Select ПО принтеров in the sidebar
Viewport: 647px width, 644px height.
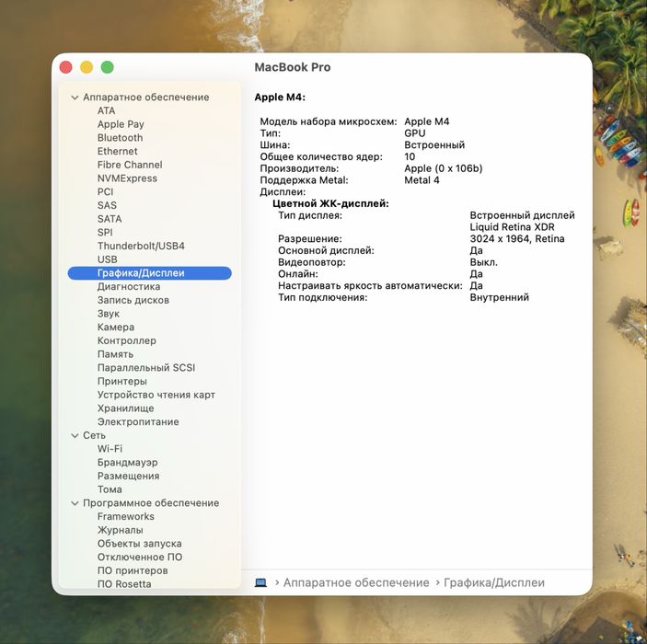pyautogui.click(x=133, y=571)
